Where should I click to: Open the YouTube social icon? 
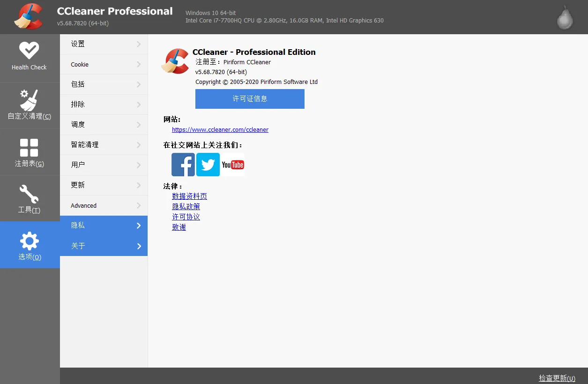pos(233,165)
